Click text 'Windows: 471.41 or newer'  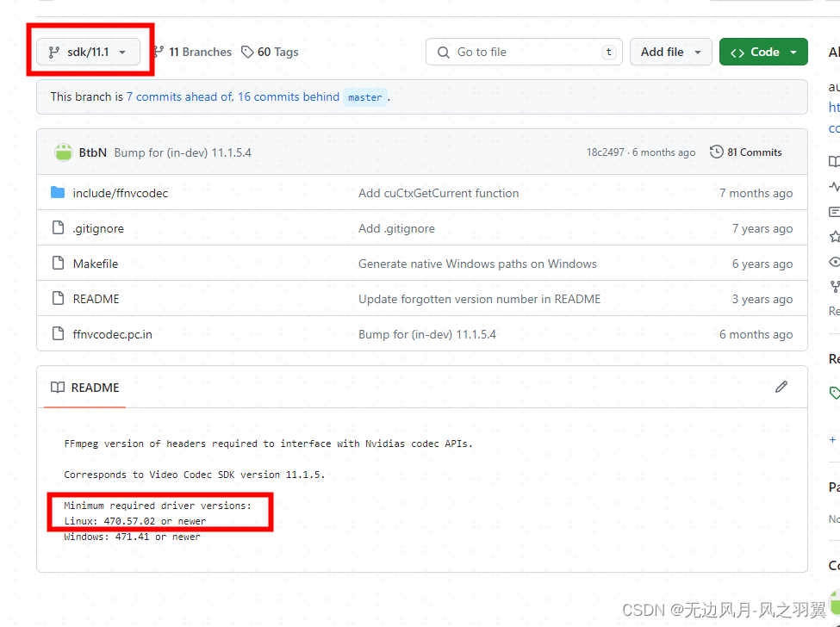(132, 537)
